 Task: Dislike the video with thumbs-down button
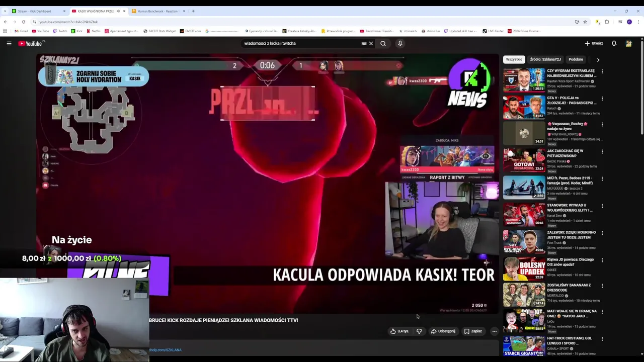419,331
